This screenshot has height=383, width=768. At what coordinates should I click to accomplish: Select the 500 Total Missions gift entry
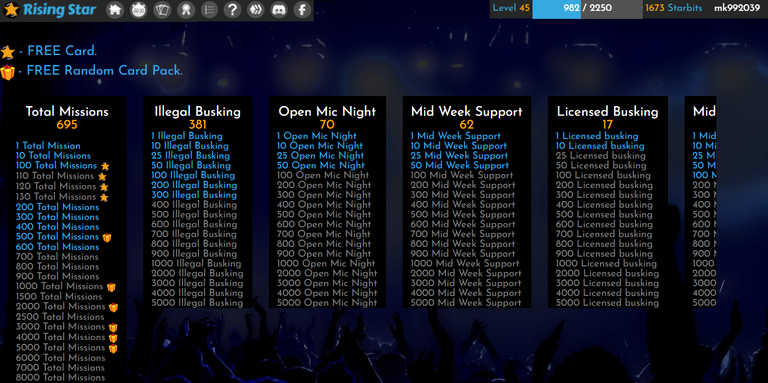[x=64, y=237]
